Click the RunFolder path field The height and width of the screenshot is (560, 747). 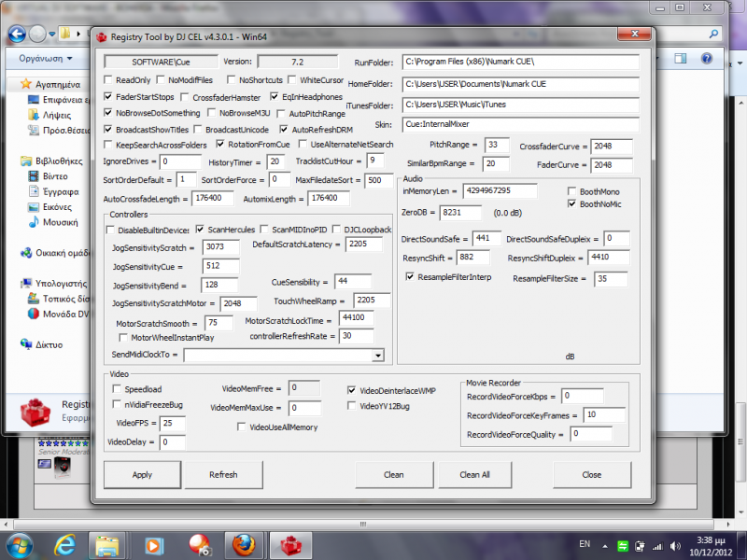pos(520,62)
